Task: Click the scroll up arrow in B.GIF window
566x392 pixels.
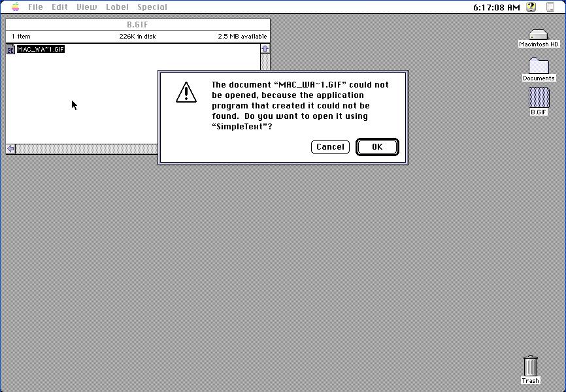Action: [x=265, y=49]
